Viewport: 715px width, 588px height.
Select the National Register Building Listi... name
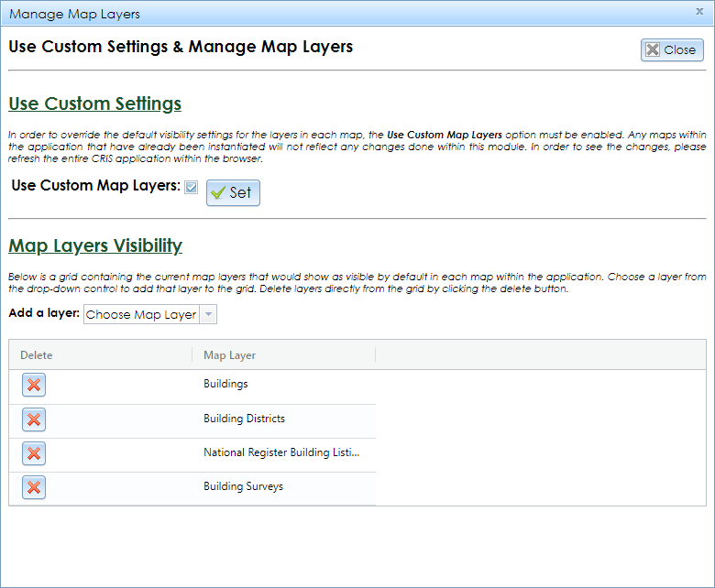pyautogui.click(x=281, y=452)
